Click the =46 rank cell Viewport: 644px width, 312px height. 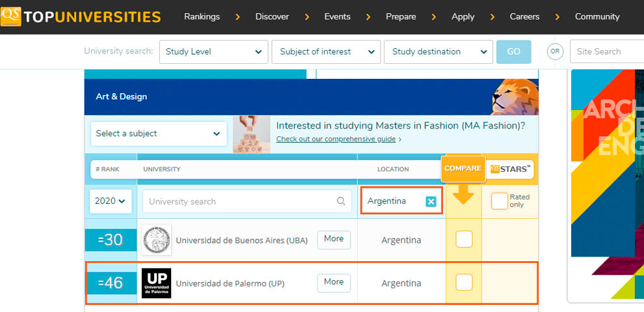[111, 283]
